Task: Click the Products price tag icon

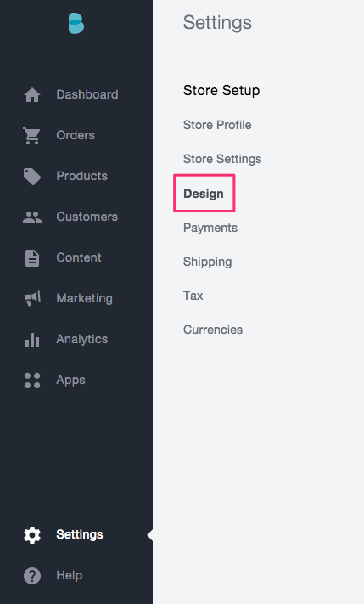Action: 32,177
